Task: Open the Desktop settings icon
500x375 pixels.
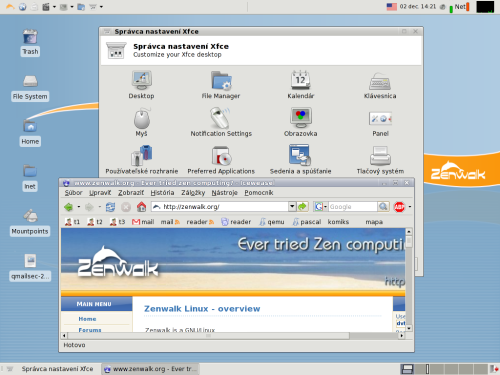Action: tap(142, 85)
